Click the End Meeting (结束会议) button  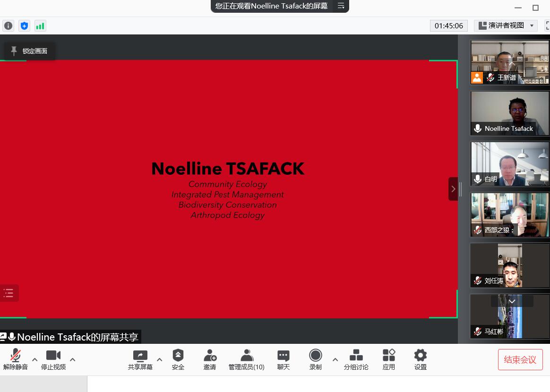(x=520, y=360)
